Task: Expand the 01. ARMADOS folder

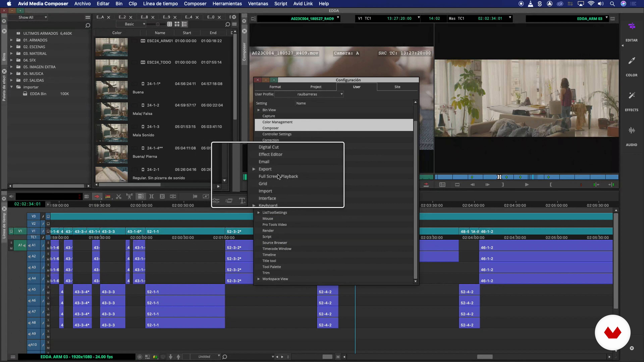Action: (x=11, y=40)
